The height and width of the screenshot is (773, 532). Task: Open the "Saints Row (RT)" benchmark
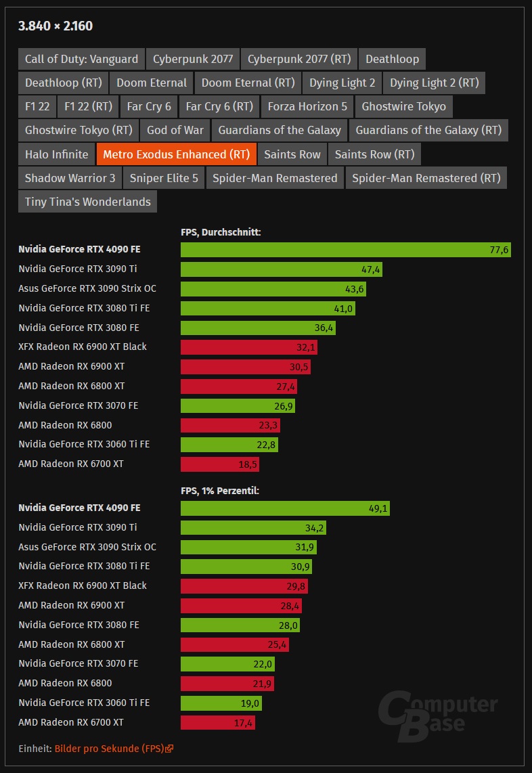tap(374, 154)
